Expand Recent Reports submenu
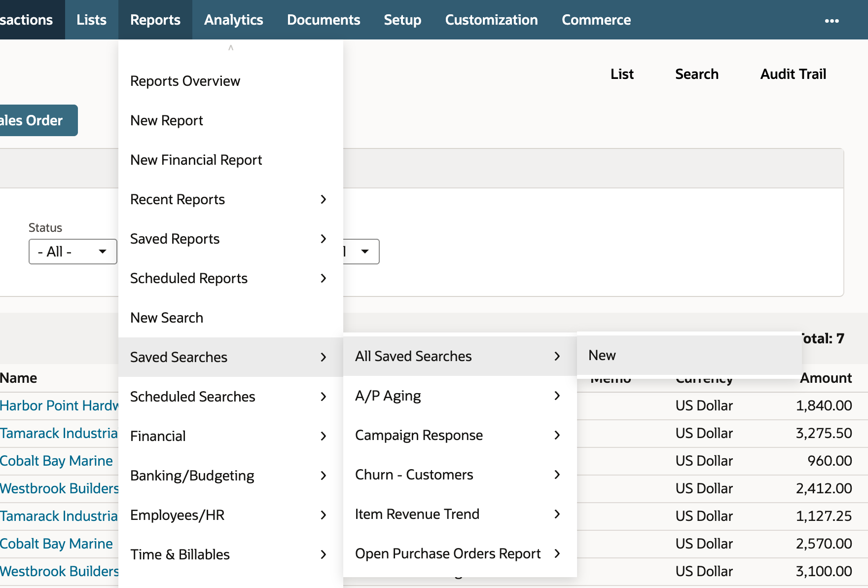This screenshot has height=588, width=868. pyautogui.click(x=231, y=199)
